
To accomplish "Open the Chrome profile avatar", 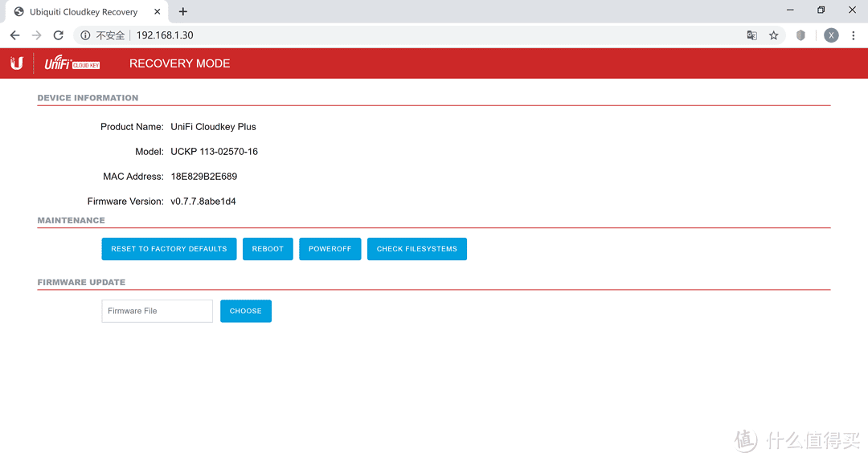I will pyautogui.click(x=831, y=35).
